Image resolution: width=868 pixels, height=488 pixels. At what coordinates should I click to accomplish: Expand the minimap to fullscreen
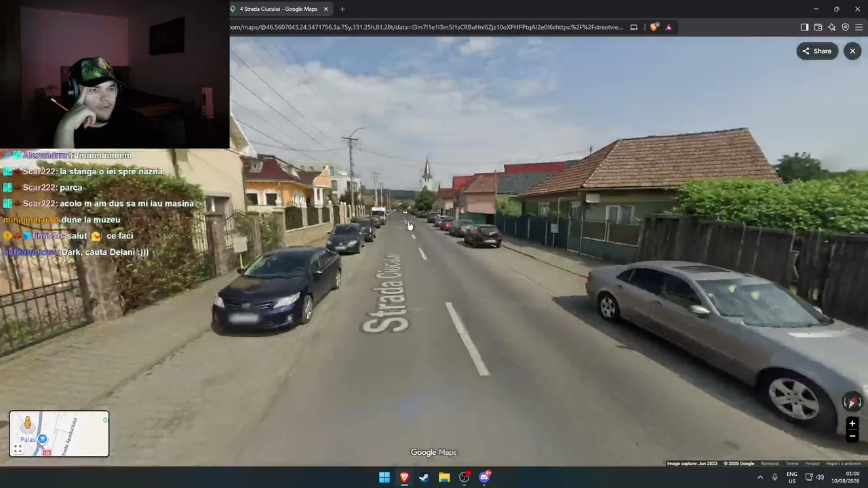pyautogui.click(x=18, y=449)
